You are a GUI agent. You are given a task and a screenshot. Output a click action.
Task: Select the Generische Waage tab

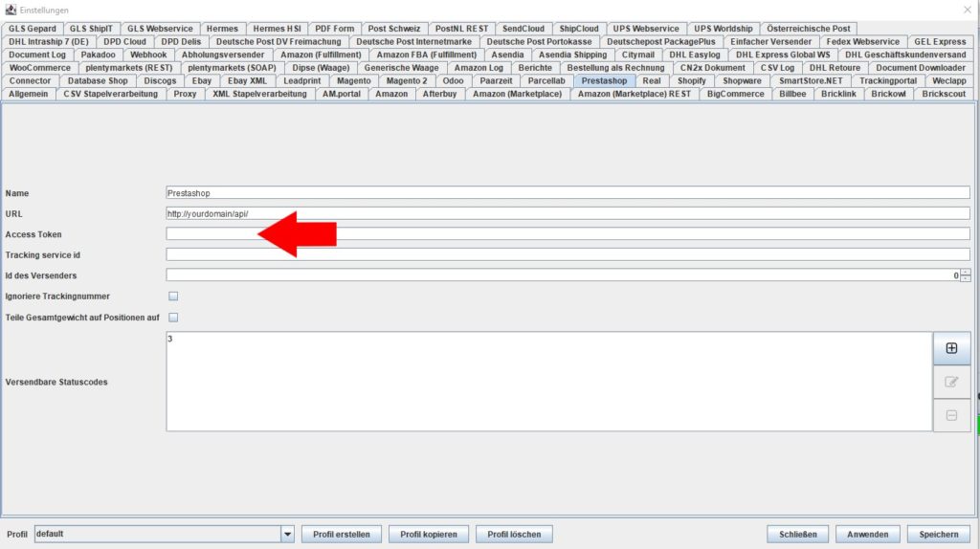click(x=401, y=68)
